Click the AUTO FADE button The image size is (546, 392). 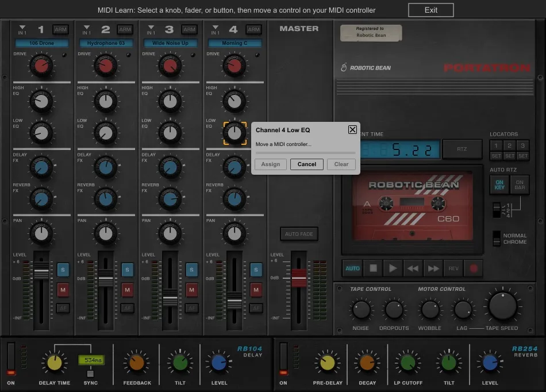[299, 234]
